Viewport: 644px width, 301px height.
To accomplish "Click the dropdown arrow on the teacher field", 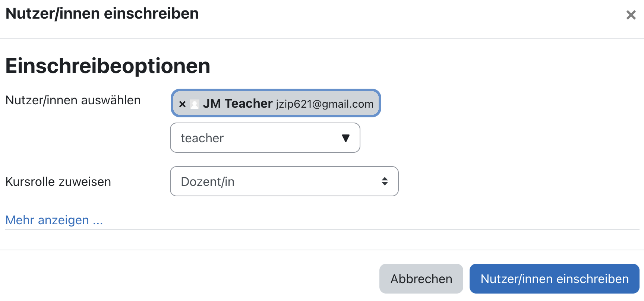I will (345, 138).
